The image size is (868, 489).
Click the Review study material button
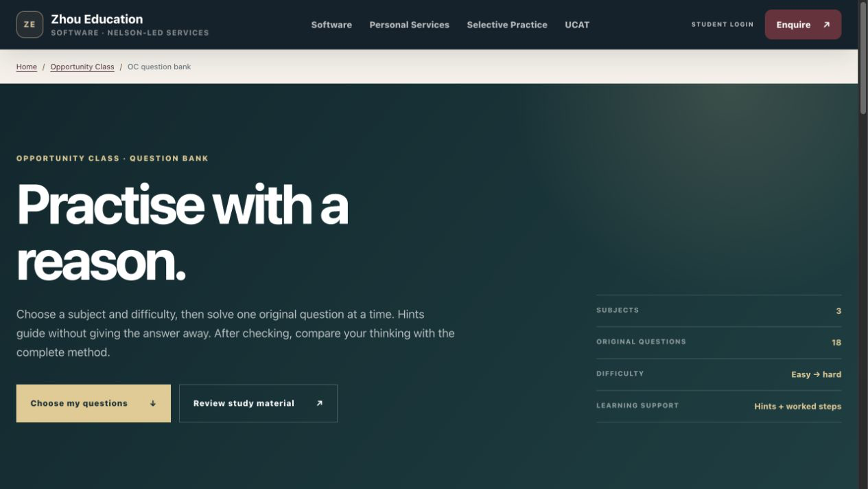pyautogui.click(x=258, y=403)
